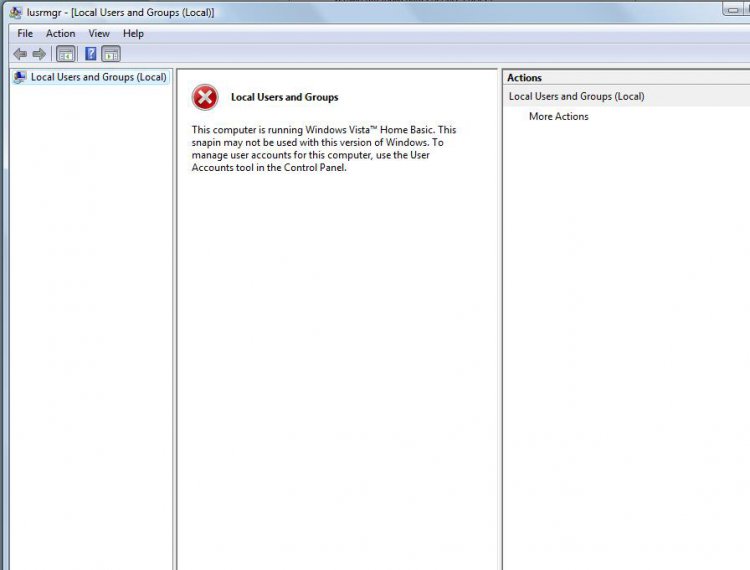This screenshot has height=570, width=750.
Task: Toggle the Show/Hide Console Tree icon
Action: coord(66,54)
